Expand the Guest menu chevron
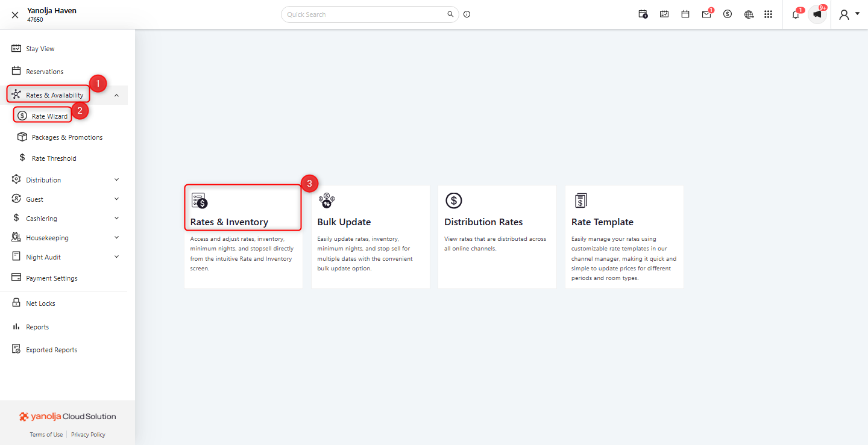Screen dimensions: 868x445 (x=116, y=199)
